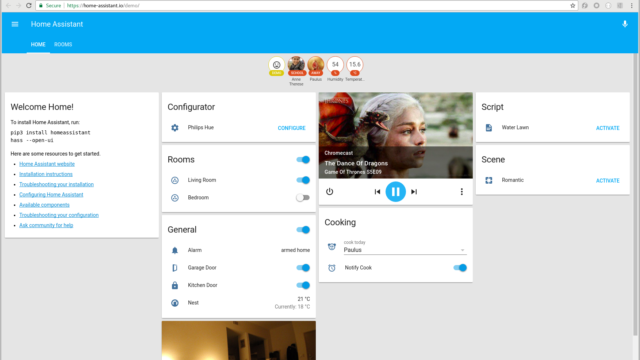Open Configuring Home Assistant link
This screenshot has height=360, width=640.
click(x=51, y=195)
